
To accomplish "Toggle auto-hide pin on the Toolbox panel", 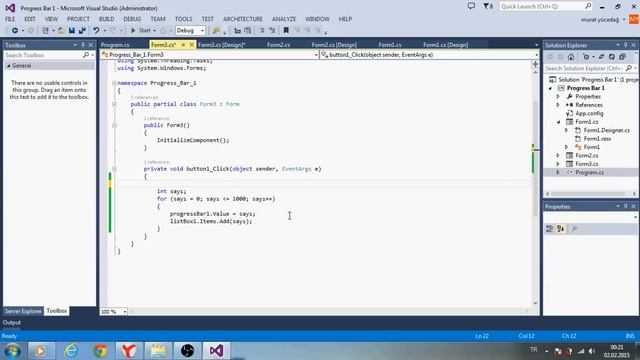I will coord(83,45).
